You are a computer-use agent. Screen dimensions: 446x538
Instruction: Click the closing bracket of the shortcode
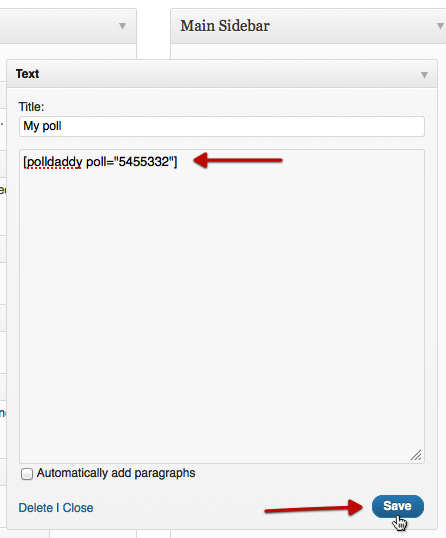(175, 162)
